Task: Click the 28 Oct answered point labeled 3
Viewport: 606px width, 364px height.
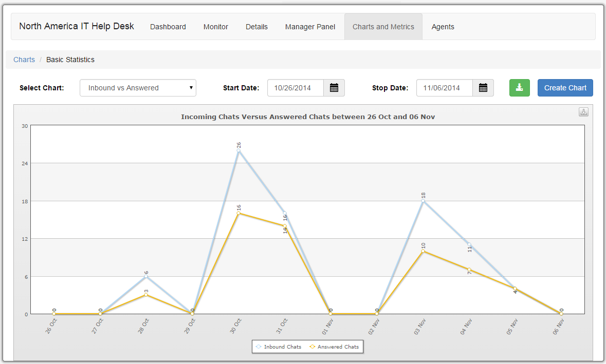Action: tap(146, 295)
